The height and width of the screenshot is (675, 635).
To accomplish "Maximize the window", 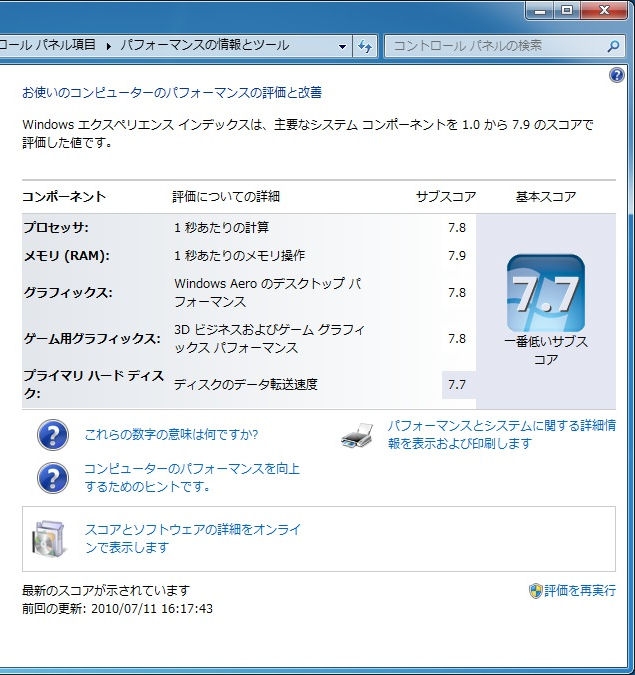I will pos(567,11).
